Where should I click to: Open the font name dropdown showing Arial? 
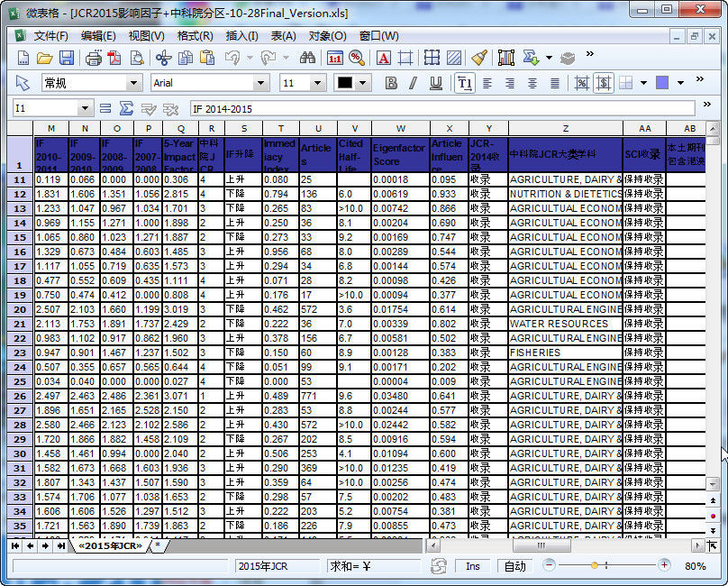tap(260, 83)
